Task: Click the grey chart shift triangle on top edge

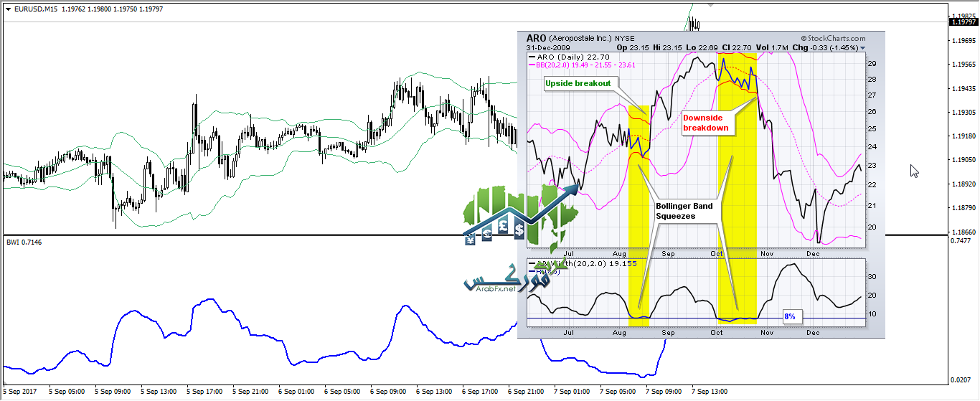Action: [x=712, y=4]
